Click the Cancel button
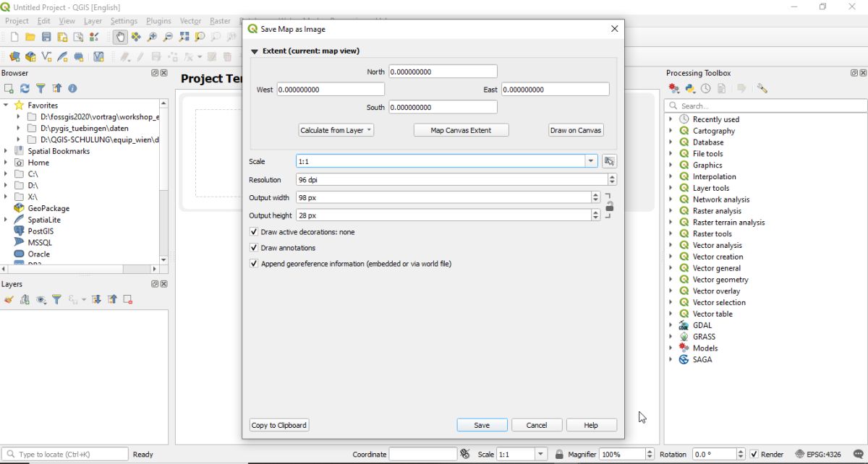The image size is (868, 464). [537, 425]
